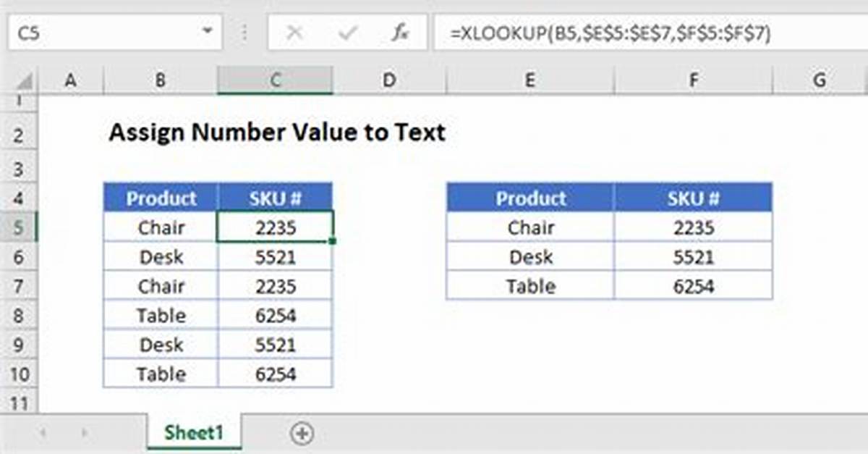Select cell C7 containing 2235
868x454 pixels.
click(275, 286)
